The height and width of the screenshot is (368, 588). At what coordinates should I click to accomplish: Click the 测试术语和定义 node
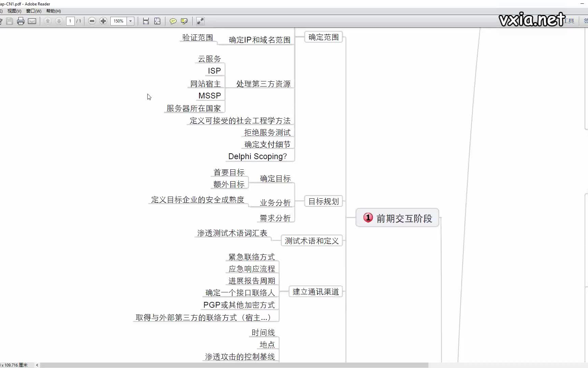[x=312, y=241]
